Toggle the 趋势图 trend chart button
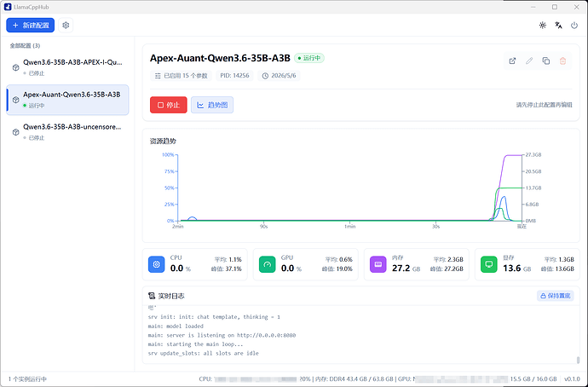 click(212, 105)
